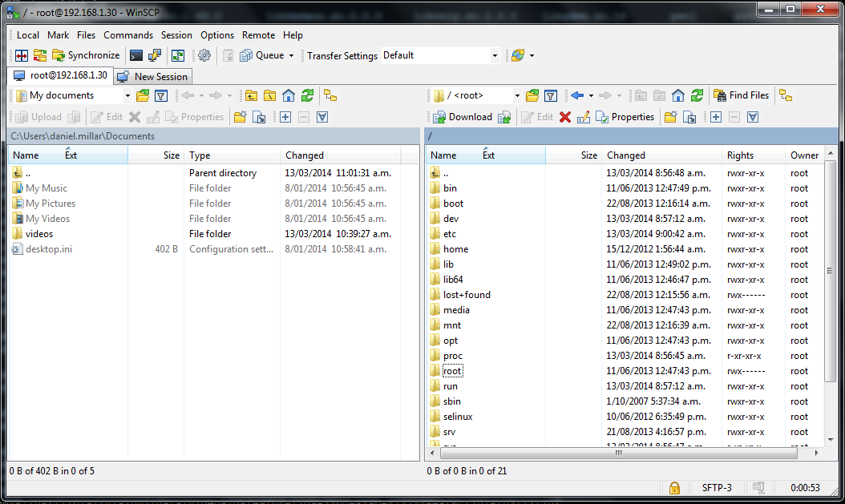Select the local My Pictures folder
Image resolution: width=845 pixels, height=504 pixels.
51,204
